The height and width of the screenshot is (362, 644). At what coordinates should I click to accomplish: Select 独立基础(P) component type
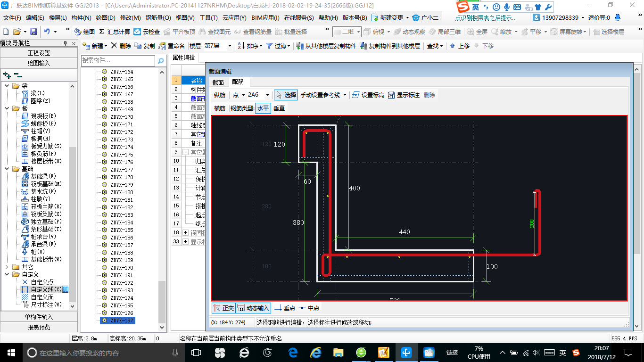click(x=42, y=222)
